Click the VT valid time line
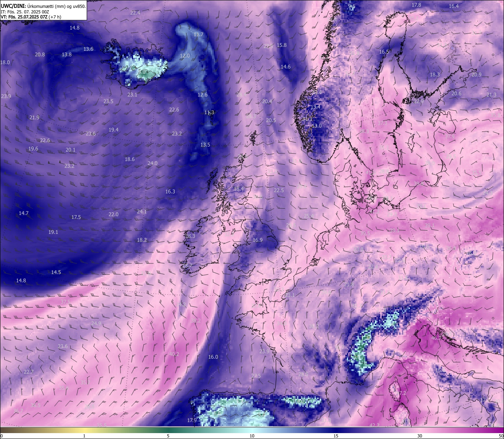This screenshot has height=439, width=504. [31, 17]
